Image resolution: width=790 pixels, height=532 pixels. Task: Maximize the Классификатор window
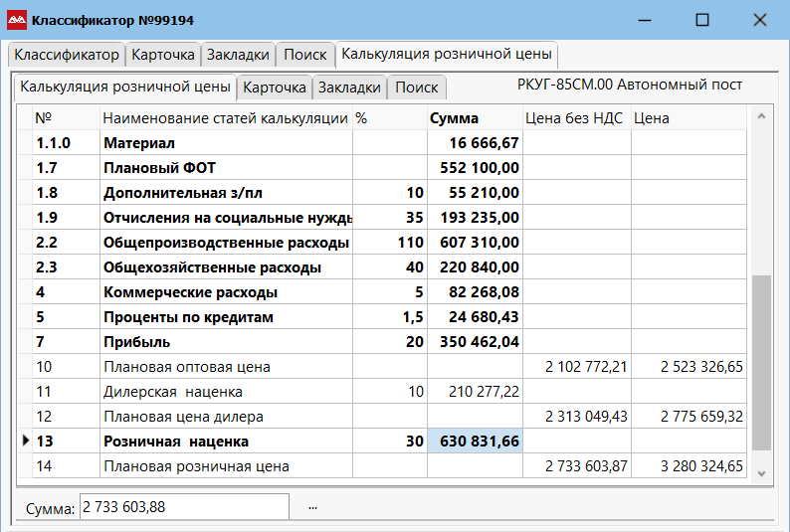[x=702, y=20]
